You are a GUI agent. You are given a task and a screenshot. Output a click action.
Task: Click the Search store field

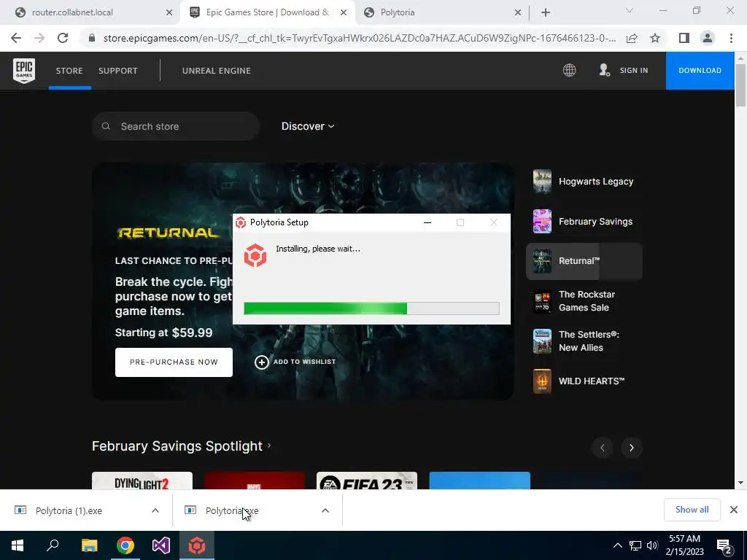click(176, 126)
